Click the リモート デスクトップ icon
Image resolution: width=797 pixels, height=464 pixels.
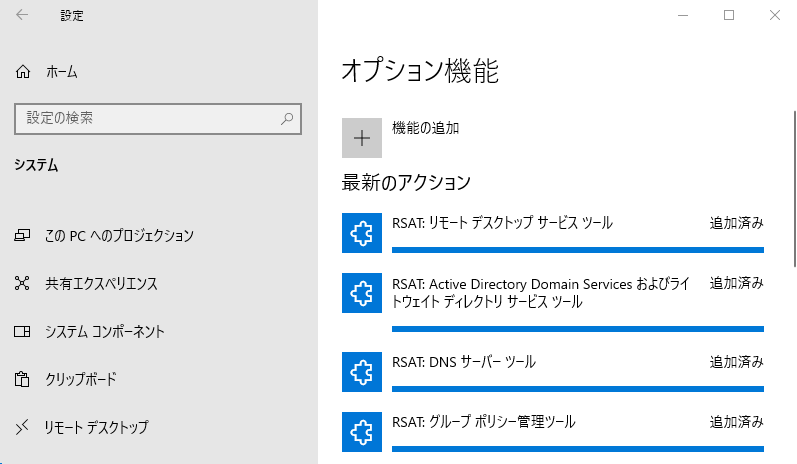(x=22, y=427)
